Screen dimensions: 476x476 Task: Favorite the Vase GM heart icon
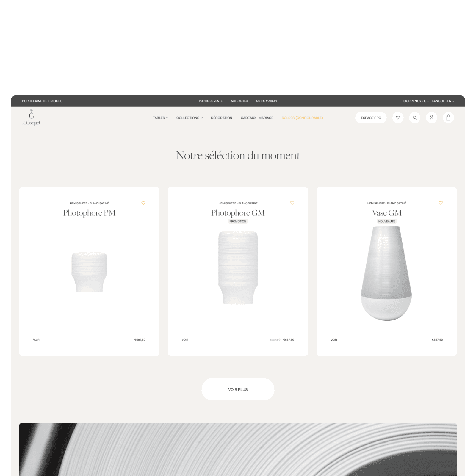pyautogui.click(x=441, y=203)
